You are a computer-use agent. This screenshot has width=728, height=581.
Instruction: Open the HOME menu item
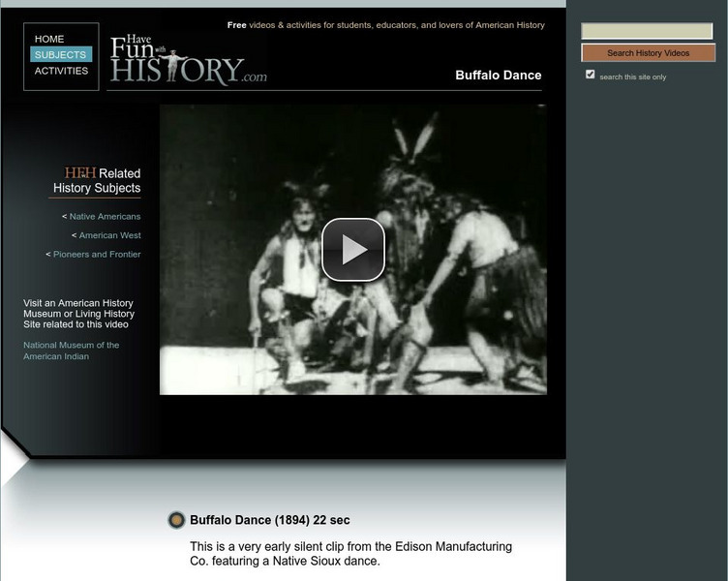[49, 39]
